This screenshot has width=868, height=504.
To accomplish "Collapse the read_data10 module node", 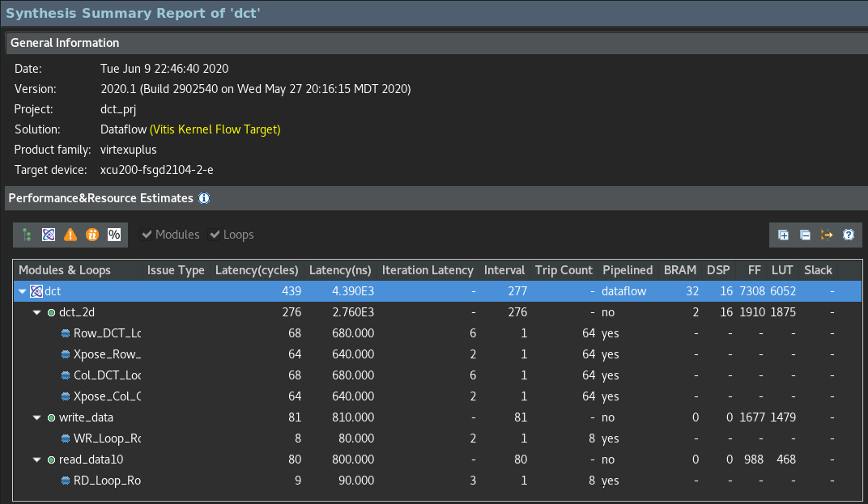I will [36, 460].
